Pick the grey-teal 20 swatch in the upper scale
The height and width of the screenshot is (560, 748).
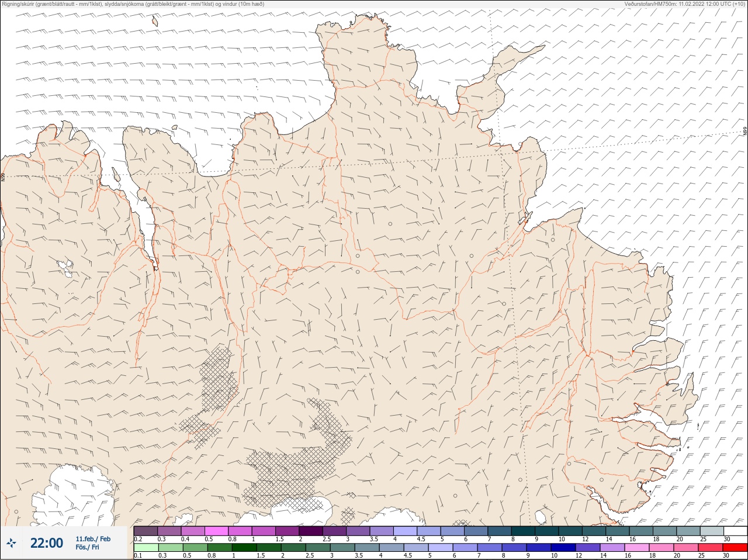pyautogui.click(x=688, y=531)
